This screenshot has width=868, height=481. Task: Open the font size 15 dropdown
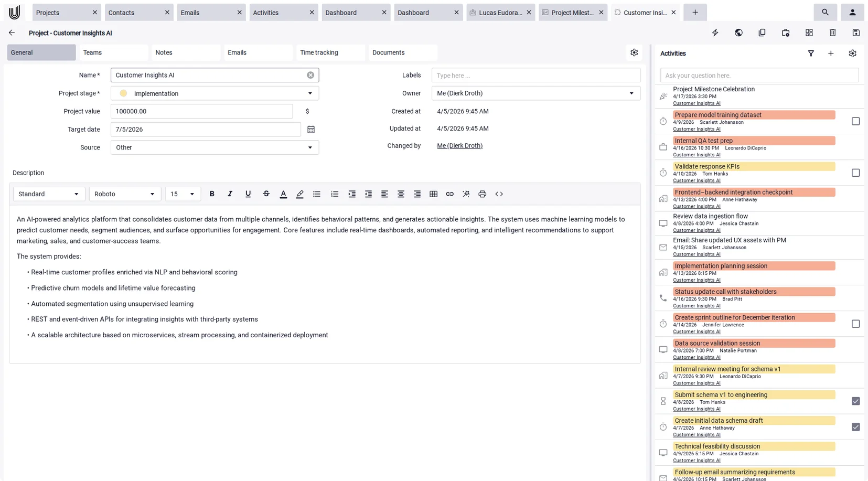pyautogui.click(x=183, y=194)
